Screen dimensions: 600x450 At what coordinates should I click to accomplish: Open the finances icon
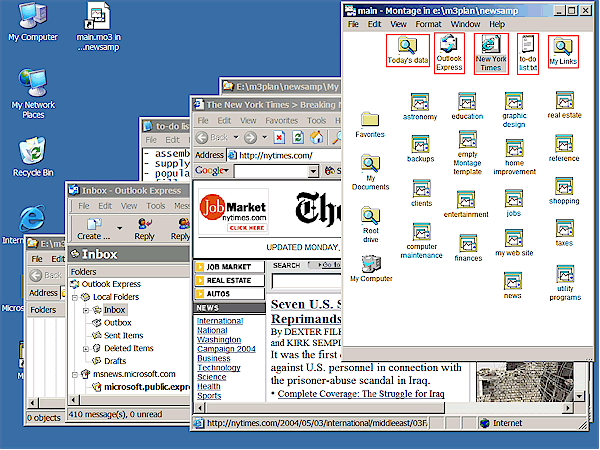click(468, 248)
